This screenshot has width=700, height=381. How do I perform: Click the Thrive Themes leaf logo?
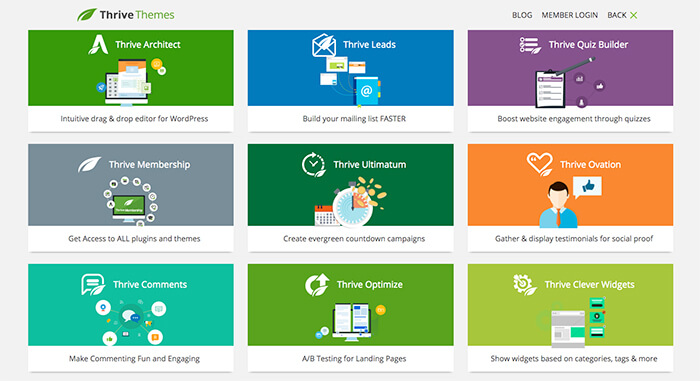click(x=87, y=15)
